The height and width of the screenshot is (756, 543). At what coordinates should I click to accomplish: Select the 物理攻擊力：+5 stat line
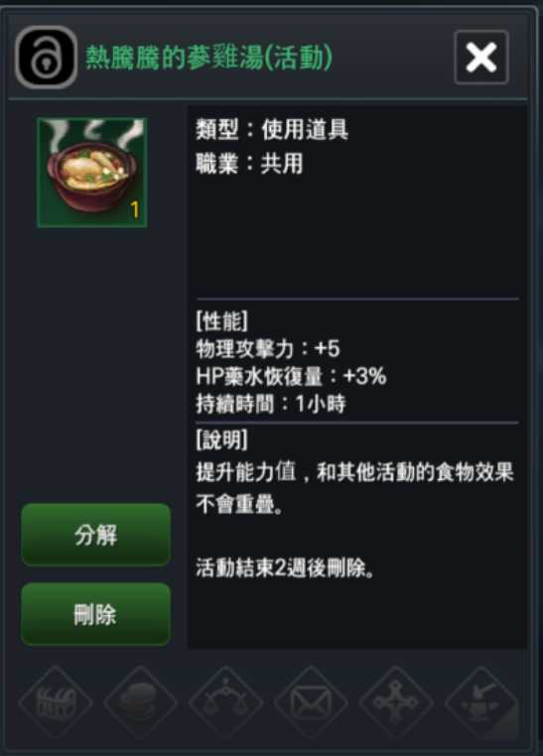(x=268, y=348)
